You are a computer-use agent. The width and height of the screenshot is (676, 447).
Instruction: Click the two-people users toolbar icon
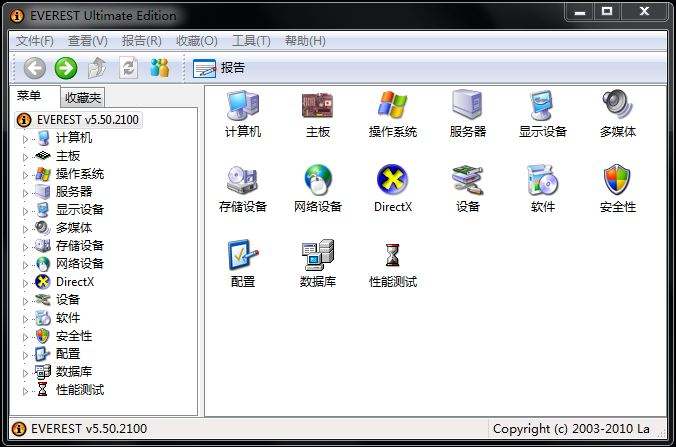[x=160, y=68]
